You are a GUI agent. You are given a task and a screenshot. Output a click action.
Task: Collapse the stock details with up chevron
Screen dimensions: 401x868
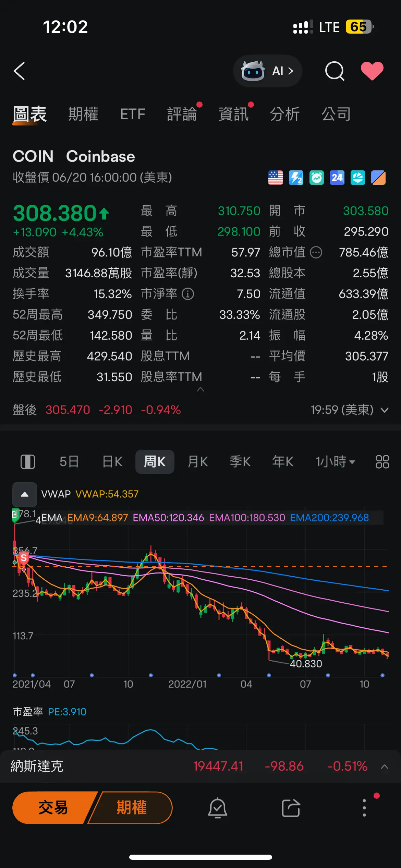(200, 389)
